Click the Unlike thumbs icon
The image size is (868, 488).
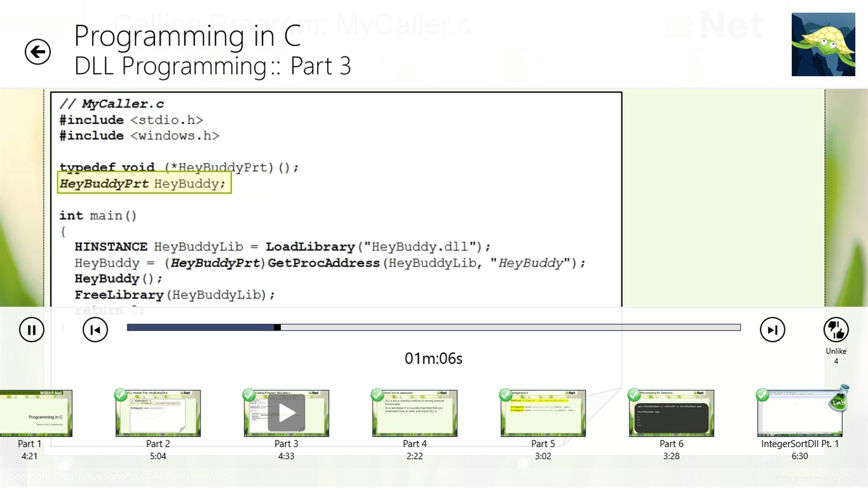pyautogui.click(x=836, y=329)
